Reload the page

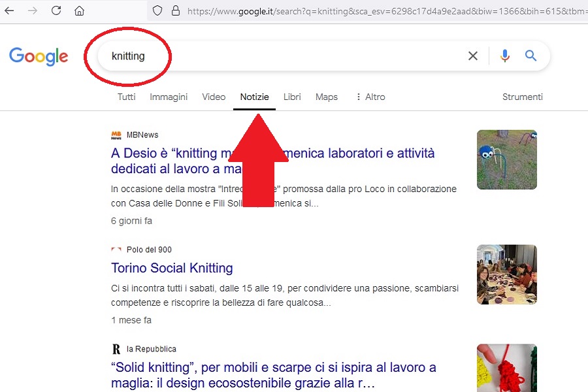[56, 10]
